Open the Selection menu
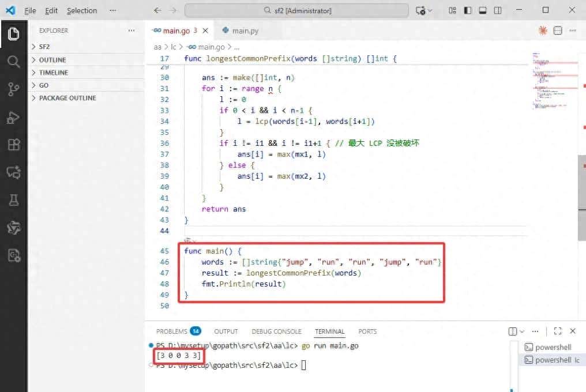Screen dimensions: 586x392 (82, 10)
